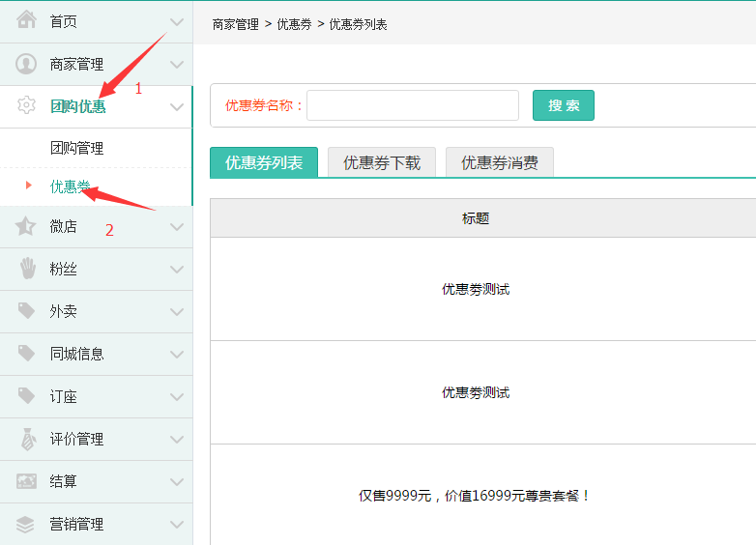Viewport: 756px width, 545px height.
Task: Click the star icon beside 微店
Action: point(26,226)
